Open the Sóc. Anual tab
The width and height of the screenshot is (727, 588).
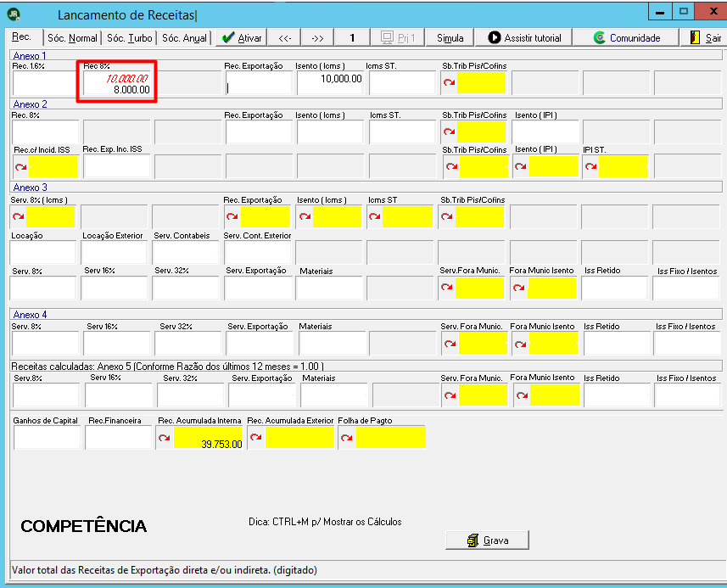[184, 37]
